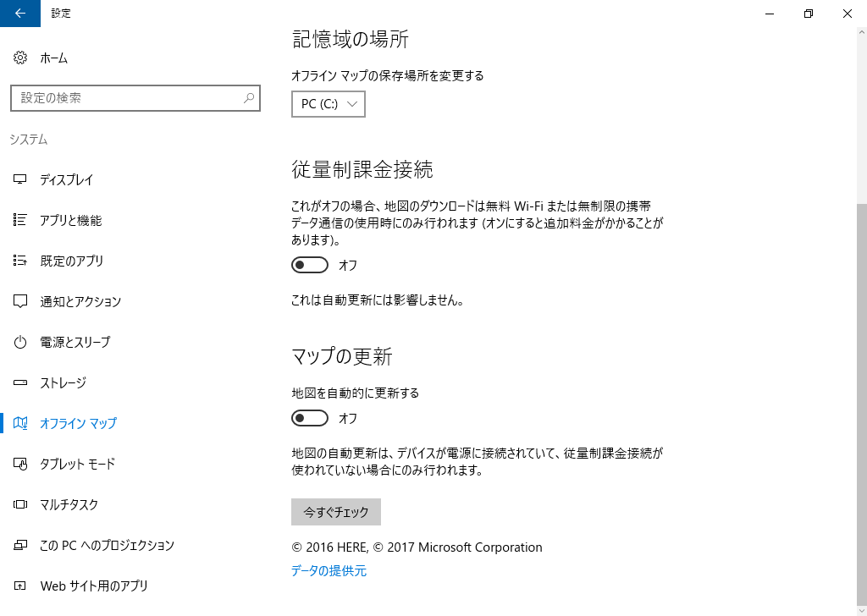Open 既定のアプリ settings page

click(72, 261)
